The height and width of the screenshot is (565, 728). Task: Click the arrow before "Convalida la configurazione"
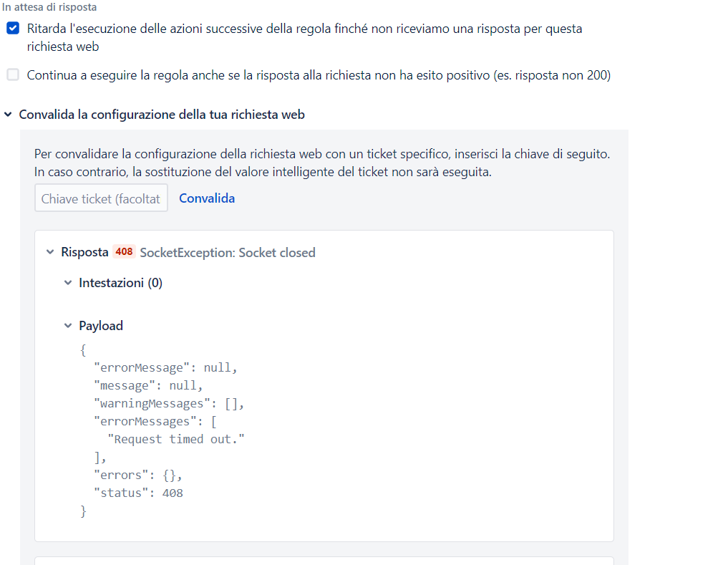[x=8, y=114]
